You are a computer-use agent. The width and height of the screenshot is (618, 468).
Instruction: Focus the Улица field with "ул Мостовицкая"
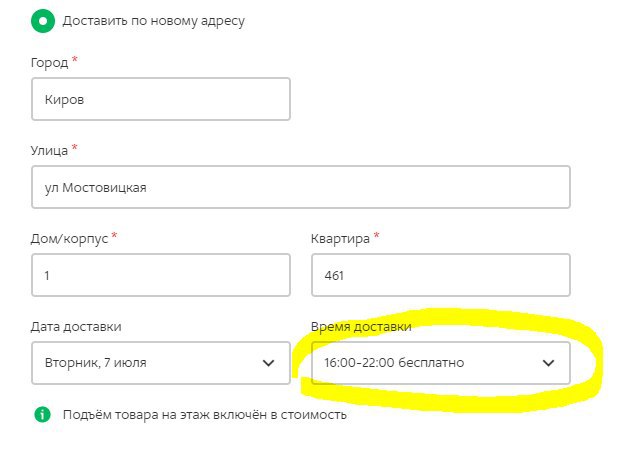(x=300, y=187)
